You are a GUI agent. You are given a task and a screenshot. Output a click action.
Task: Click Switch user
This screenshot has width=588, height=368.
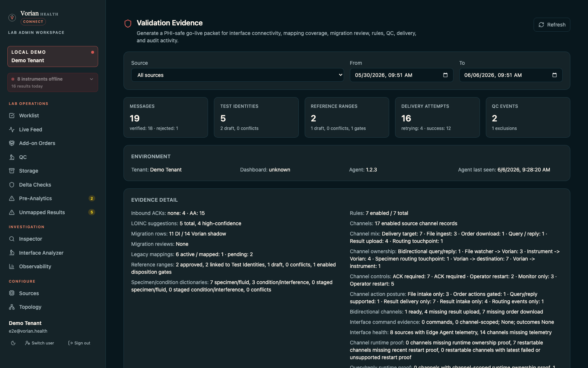40,343
